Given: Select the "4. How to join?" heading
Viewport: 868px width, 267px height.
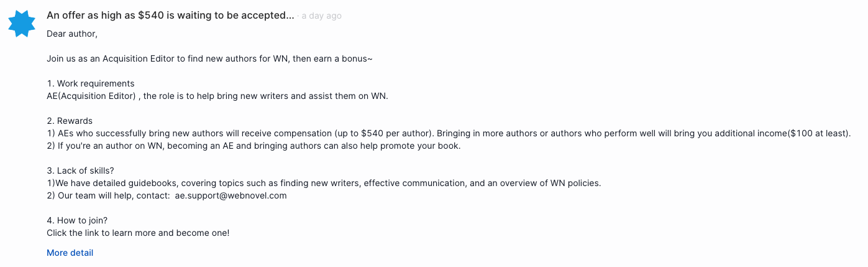Looking at the screenshot, I should (x=77, y=220).
